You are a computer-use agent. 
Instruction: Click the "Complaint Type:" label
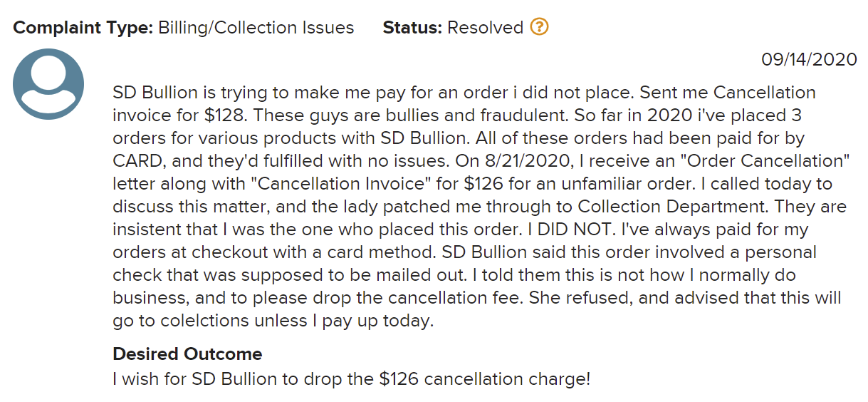83,28
